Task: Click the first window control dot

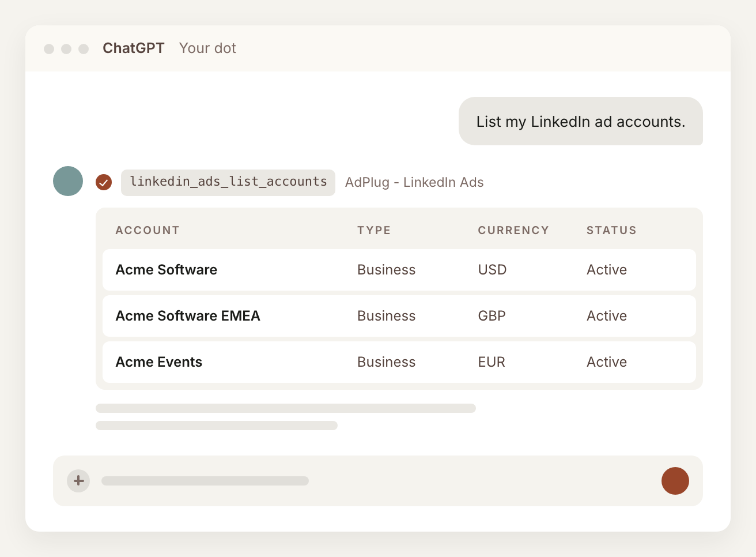Action: click(49, 49)
